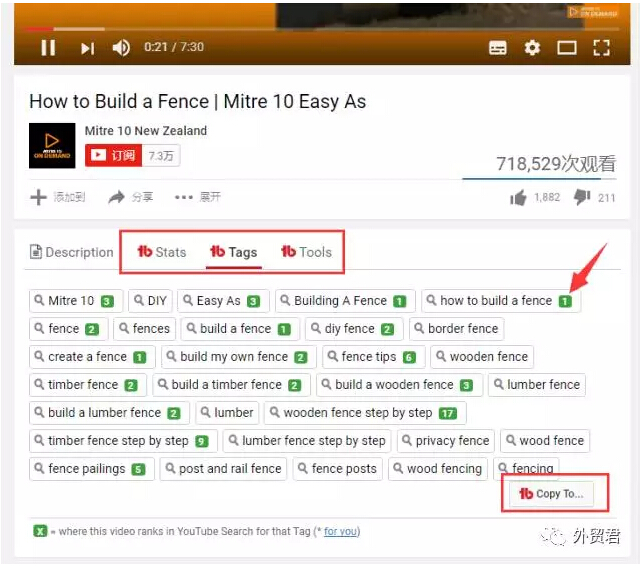This screenshot has height=566, width=640.
Task: Mute the video volume
Action: click(x=121, y=48)
